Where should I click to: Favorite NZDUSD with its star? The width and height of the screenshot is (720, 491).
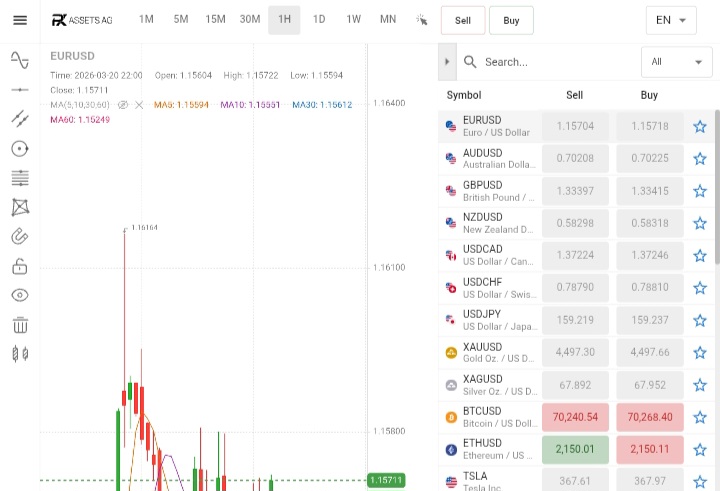[x=700, y=223]
